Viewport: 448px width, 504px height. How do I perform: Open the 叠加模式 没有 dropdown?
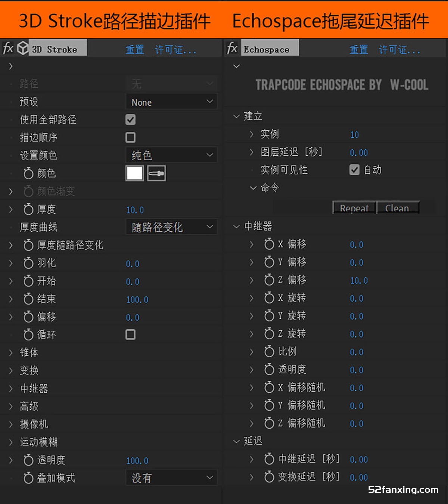pyautogui.click(x=171, y=478)
